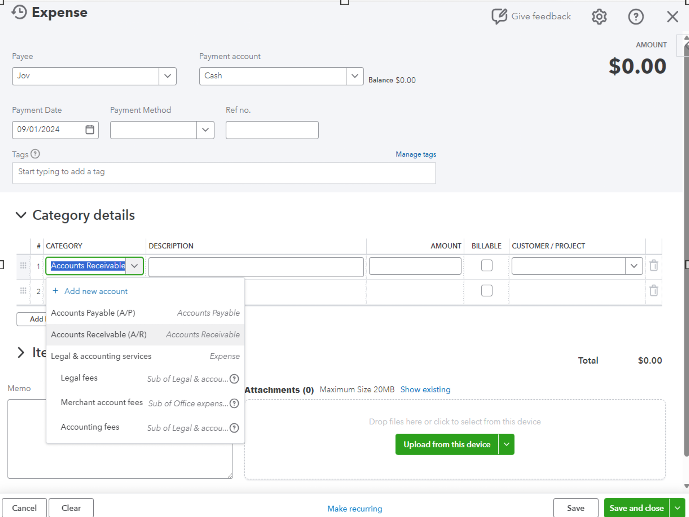Screen dimensions: 689x517
Task: Click the Manage tags link
Action: [416, 154]
